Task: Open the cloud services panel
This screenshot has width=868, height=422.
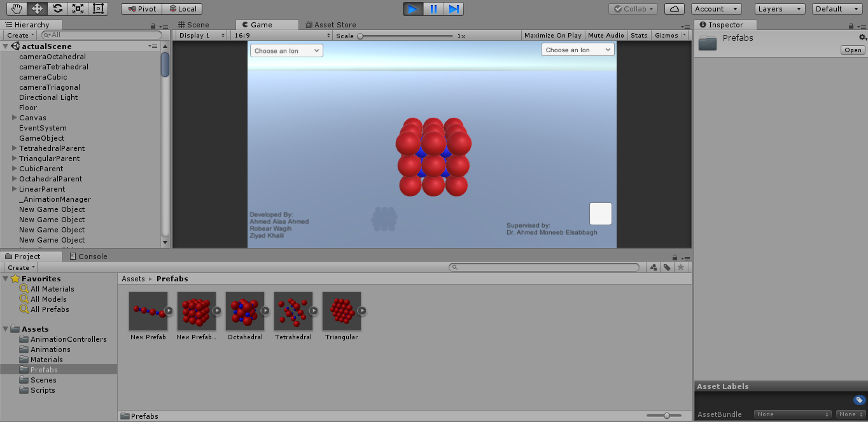Action: click(675, 9)
